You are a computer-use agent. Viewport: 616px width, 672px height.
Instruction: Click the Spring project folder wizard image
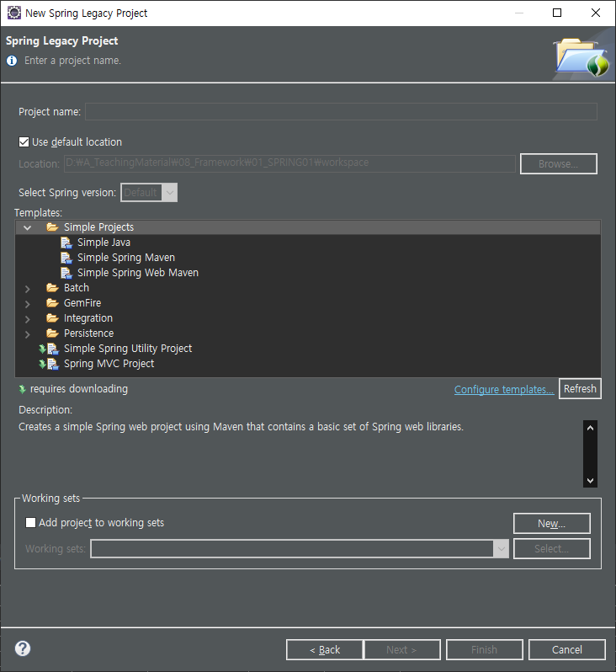click(581, 57)
